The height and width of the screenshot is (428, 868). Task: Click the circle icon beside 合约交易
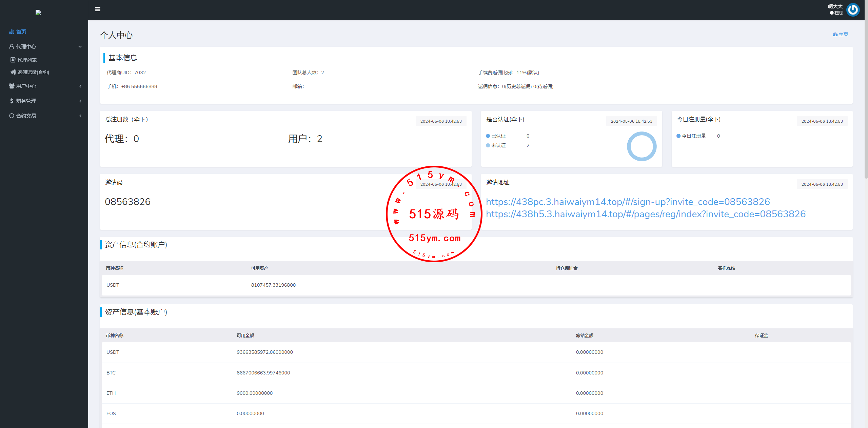pos(12,116)
